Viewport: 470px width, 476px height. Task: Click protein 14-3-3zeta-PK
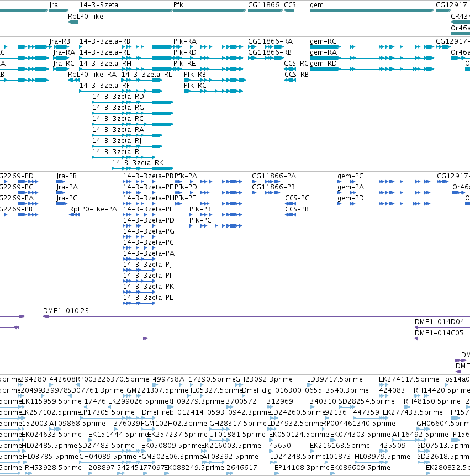[148, 286]
